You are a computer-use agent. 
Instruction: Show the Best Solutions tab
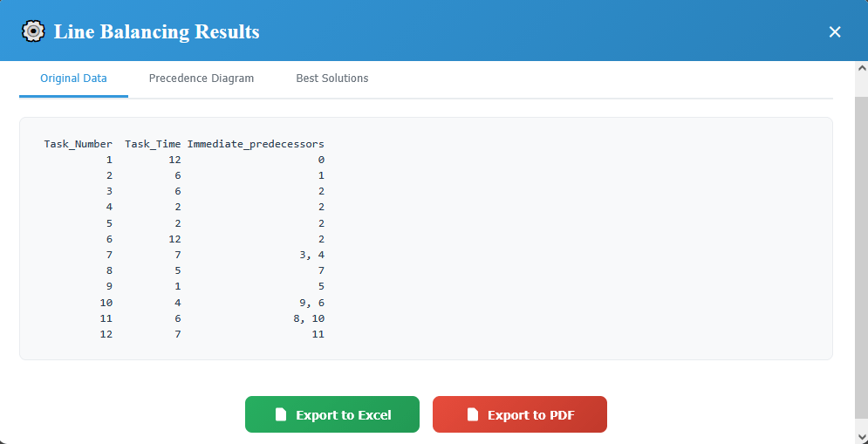(332, 79)
